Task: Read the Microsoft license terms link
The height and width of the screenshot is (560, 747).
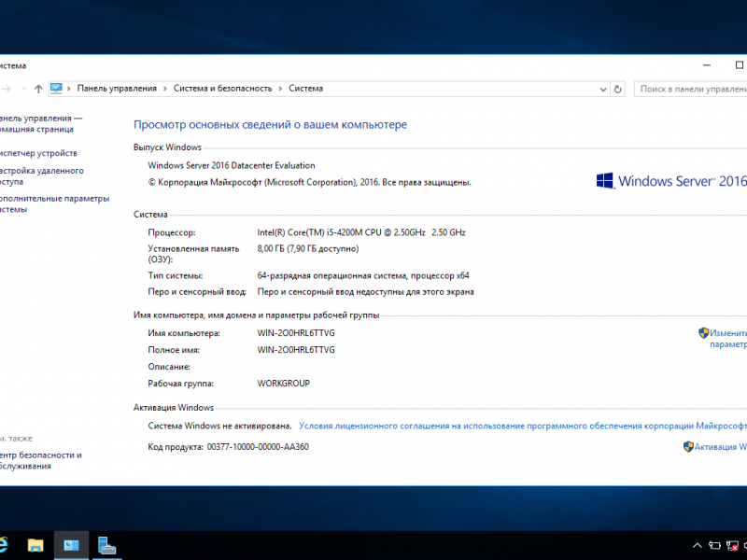Action: pyautogui.click(x=523, y=426)
